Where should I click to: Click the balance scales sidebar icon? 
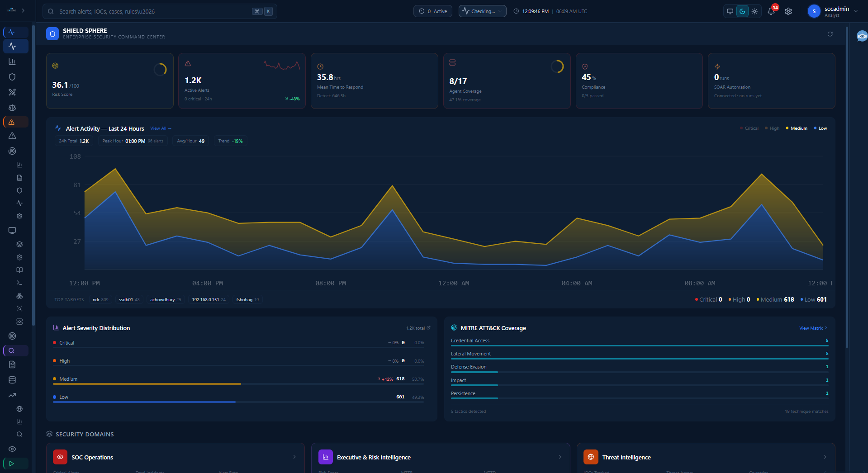pos(12,108)
